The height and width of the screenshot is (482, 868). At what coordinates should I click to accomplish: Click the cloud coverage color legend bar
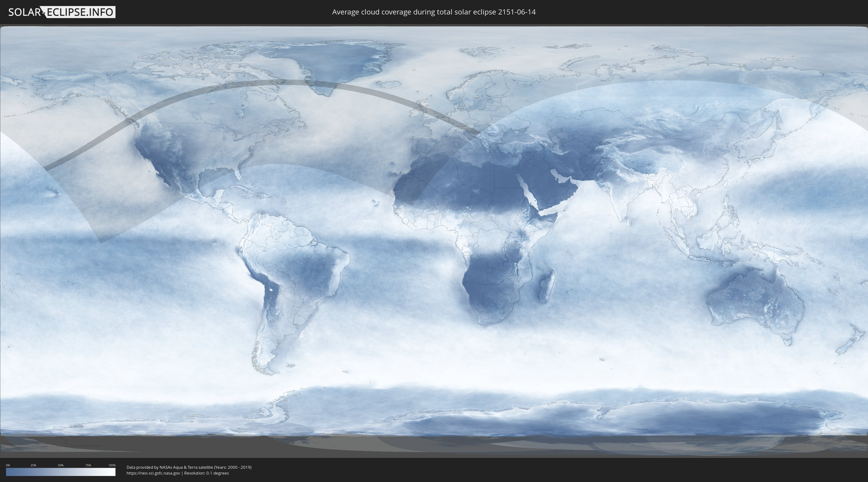click(61, 472)
